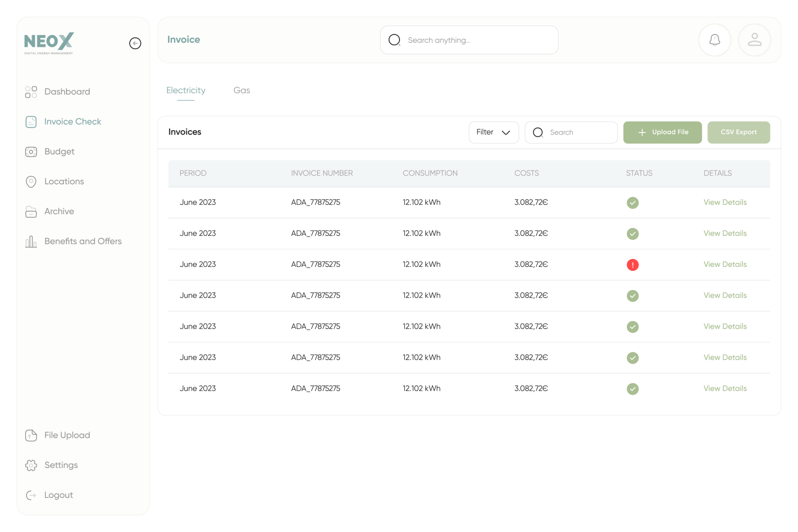The width and height of the screenshot is (798, 532).
Task: Click the Dashboard grid icon
Action: 31,92
